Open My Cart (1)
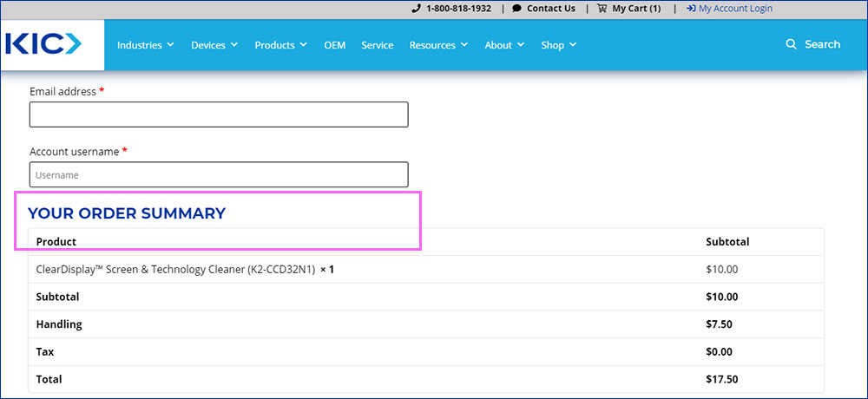 (x=636, y=9)
